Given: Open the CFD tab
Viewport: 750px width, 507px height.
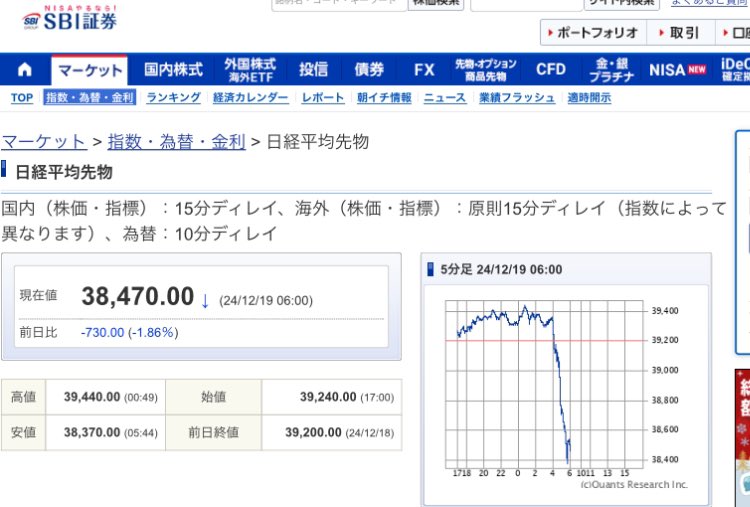Looking at the screenshot, I should (551, 70).
